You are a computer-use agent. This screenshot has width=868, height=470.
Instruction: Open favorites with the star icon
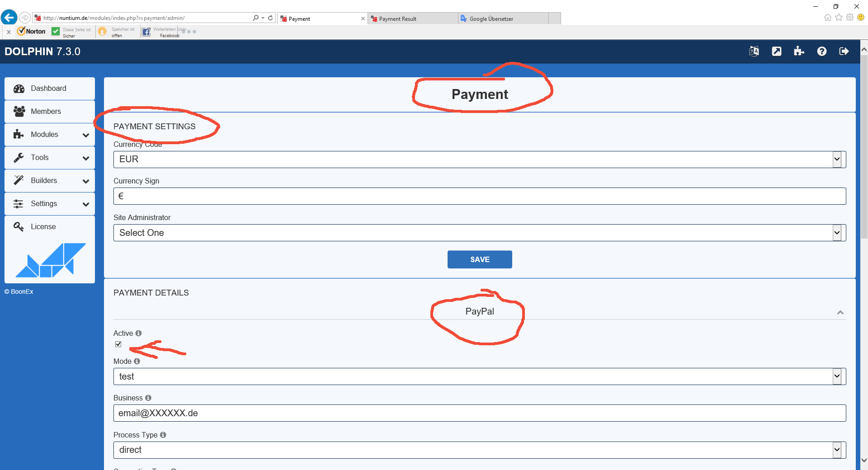(839, 18)
